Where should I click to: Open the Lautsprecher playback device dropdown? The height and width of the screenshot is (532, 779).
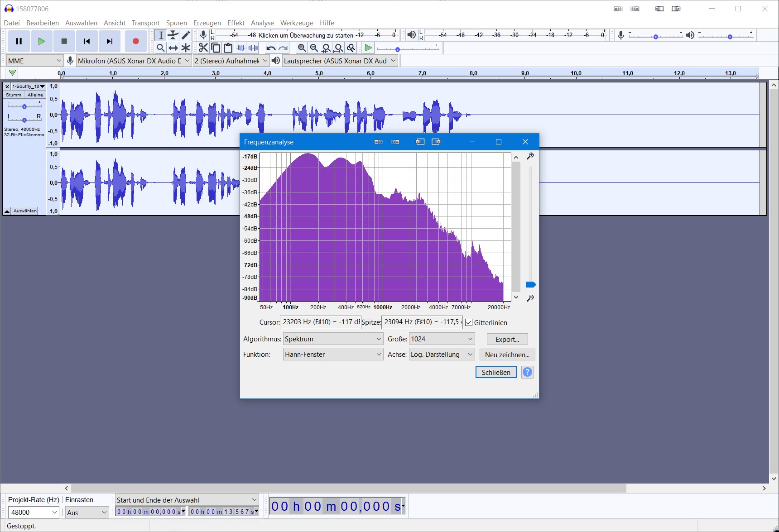pos(340,61)
